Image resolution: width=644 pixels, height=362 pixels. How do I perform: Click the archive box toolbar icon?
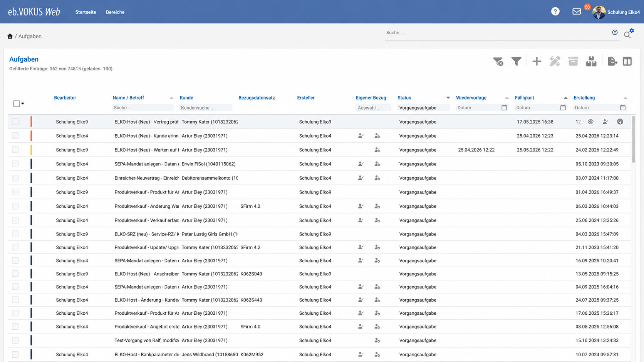point(573,61)
